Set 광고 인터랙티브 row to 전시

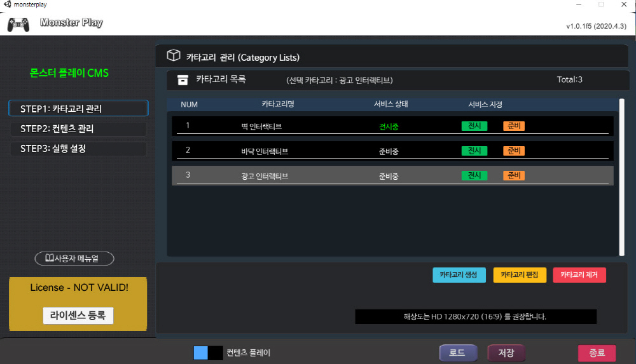[474, 175]
